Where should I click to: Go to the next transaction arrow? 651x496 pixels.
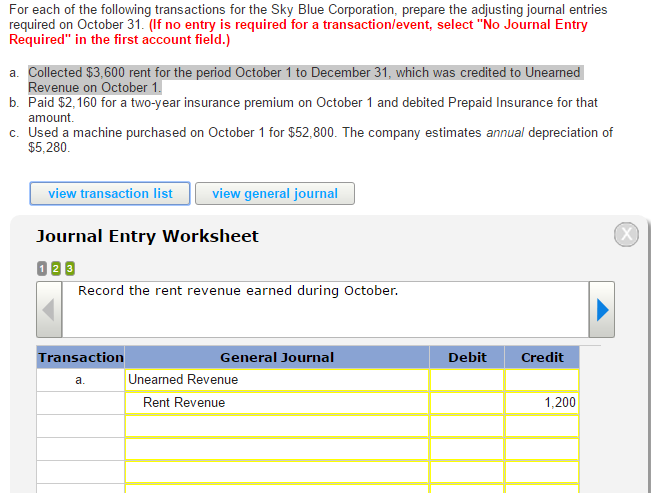tap(602, 310)
